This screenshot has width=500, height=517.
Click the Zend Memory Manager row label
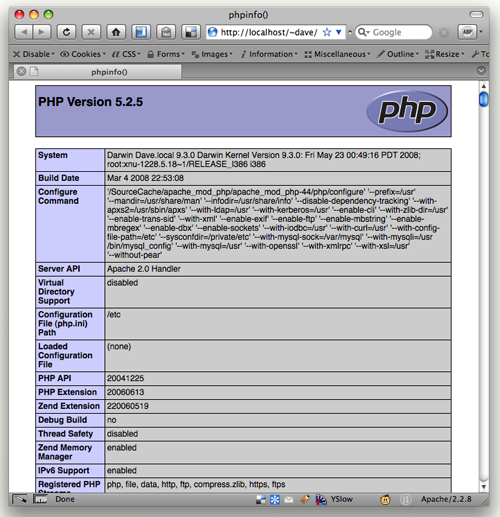click(65, 452)
